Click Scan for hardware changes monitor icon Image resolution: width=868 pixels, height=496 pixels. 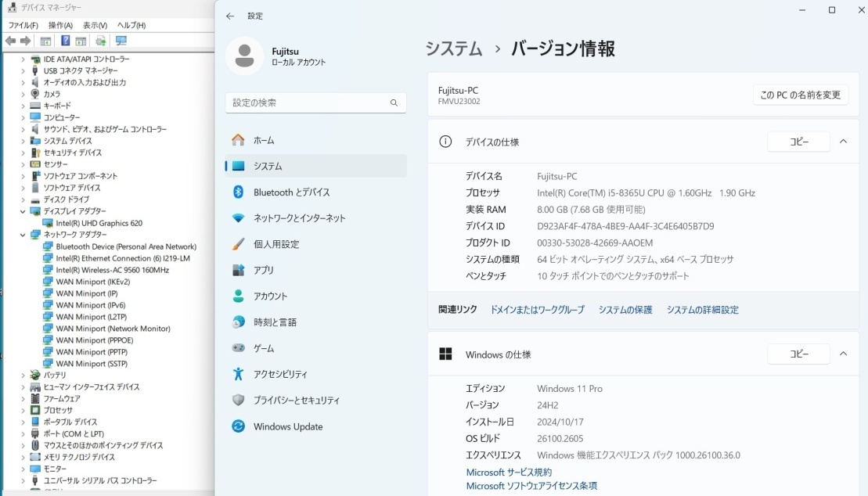point(121,41)
